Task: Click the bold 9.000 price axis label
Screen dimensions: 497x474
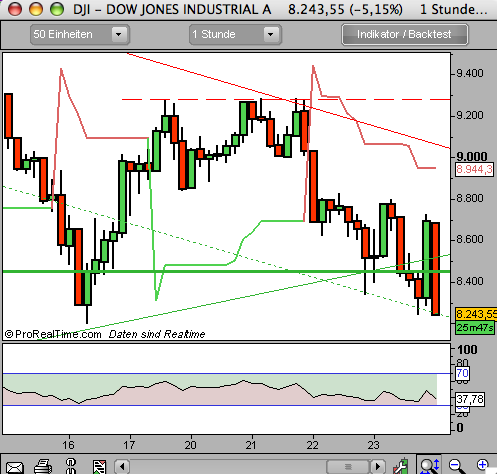Action: point(472,156)
